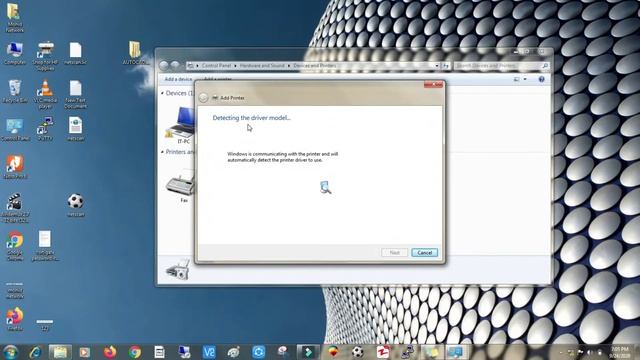
Task: Click the change view icon in Devices and Printers
Action: [517, 79]
